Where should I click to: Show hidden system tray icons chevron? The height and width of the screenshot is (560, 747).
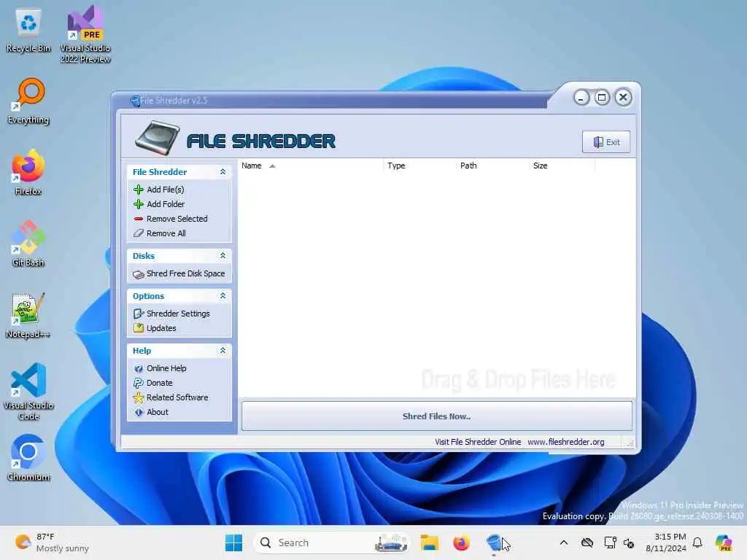564,542
